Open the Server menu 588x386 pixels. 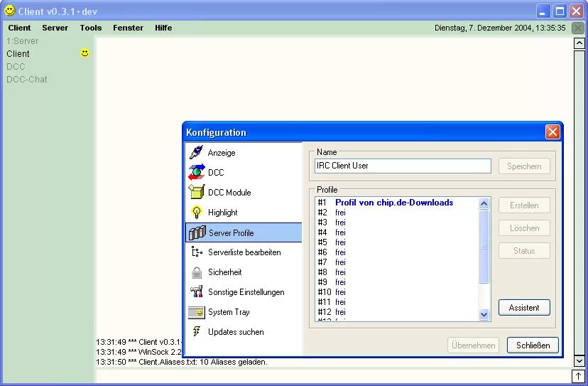(55, 28)
